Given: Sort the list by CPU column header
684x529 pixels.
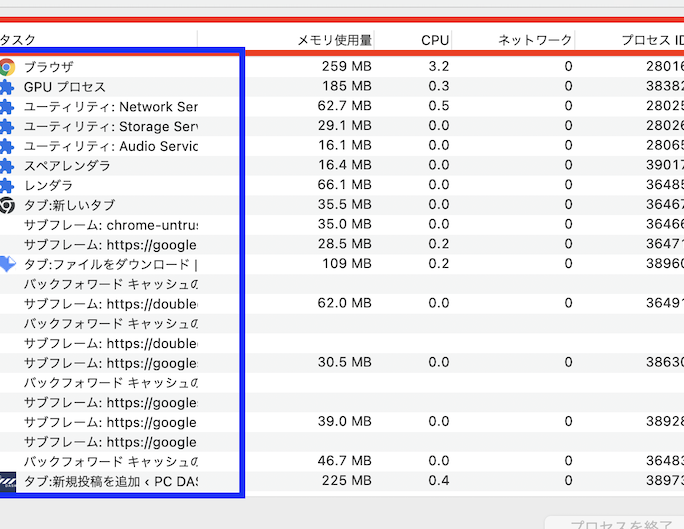Looking at the screenshot, I should click(434, 40).
